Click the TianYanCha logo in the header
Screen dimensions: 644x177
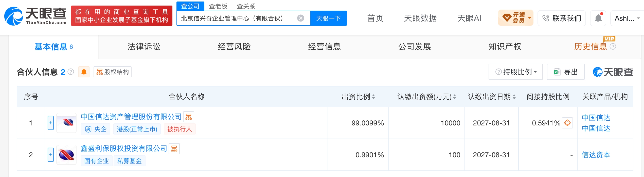tap(35, 16)
